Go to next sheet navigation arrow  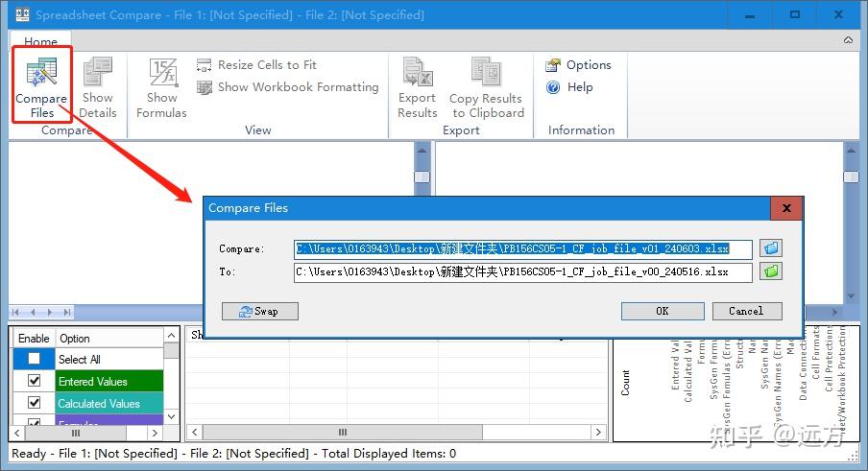coord(50,313)
